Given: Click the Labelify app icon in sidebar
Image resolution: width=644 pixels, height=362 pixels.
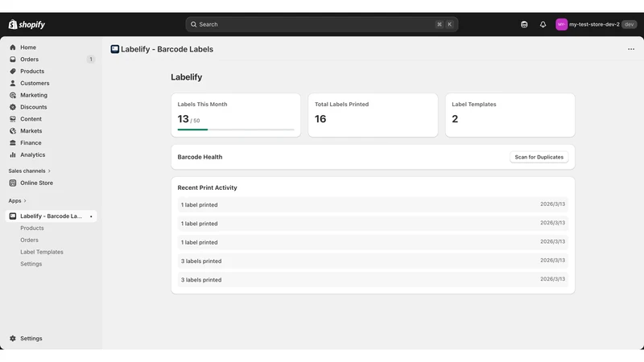Looking at the screenshot, I should tap(13, 216).
